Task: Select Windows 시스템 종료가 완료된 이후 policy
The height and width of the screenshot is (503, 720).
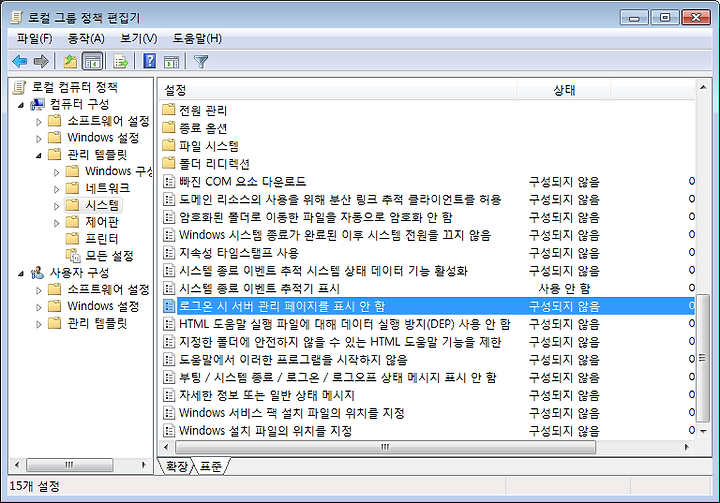Action: [335, 235]
